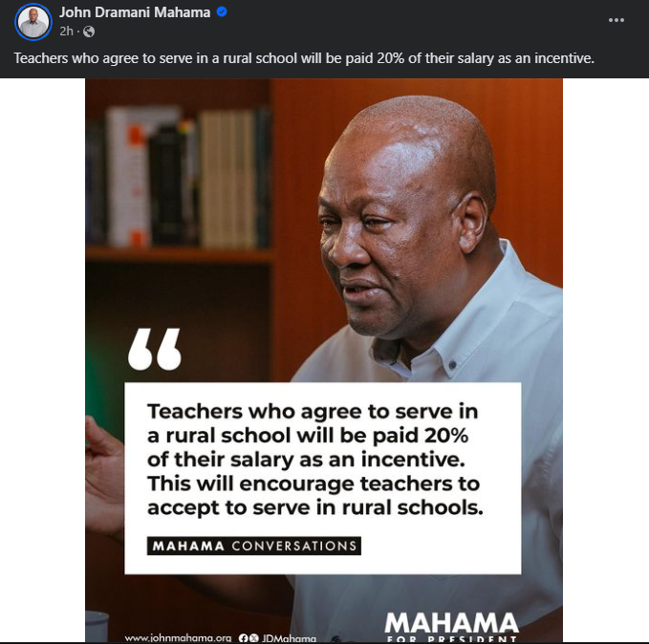Click the white quote box text
The height and width of the screenshot is (644, 649).
pos(314,460)
